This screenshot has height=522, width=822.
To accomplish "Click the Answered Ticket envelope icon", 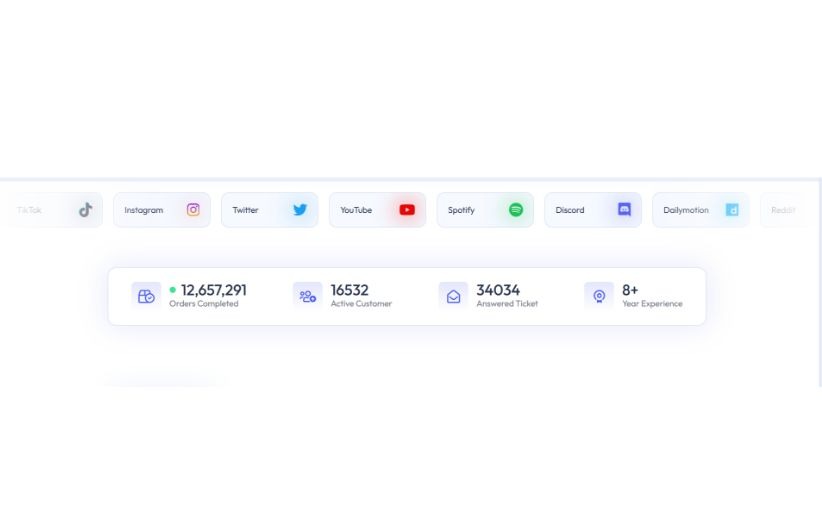I will 453,296.
